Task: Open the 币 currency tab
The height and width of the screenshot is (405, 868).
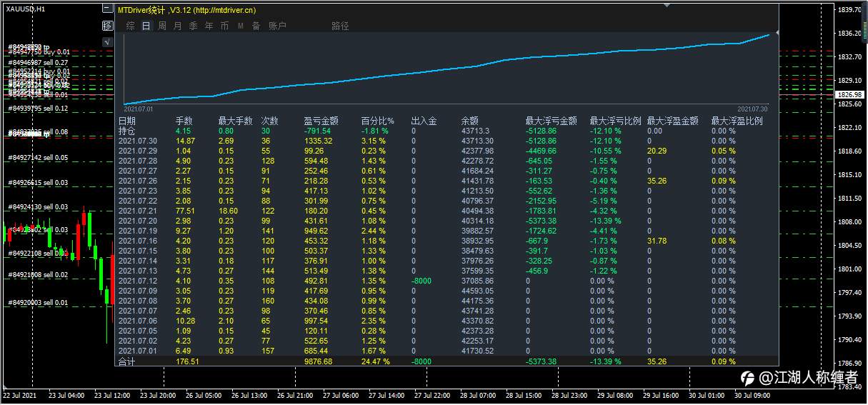Action: [x=224, y=26]
